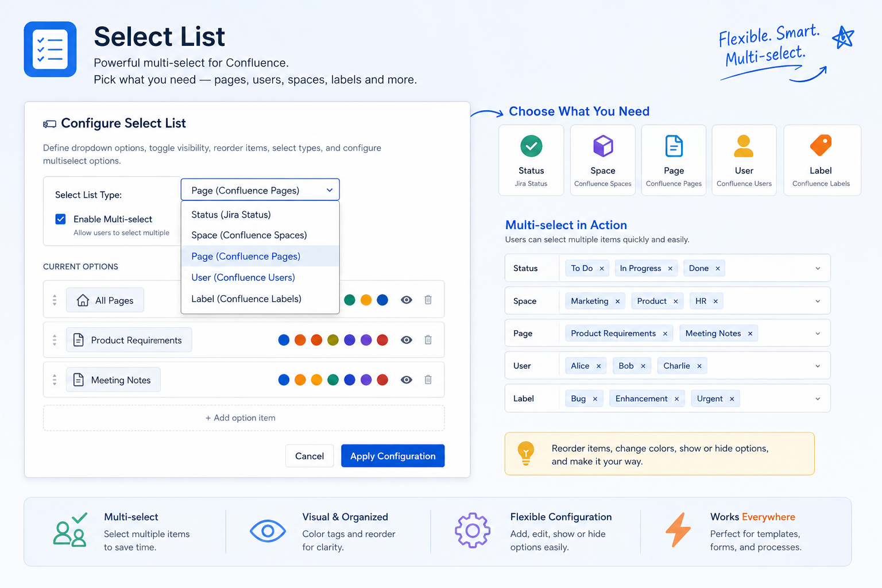Screen dimensions: 882x588
Task: Pick the highlighted Page (Confluence Pages) list option
Action: [260, 256]
